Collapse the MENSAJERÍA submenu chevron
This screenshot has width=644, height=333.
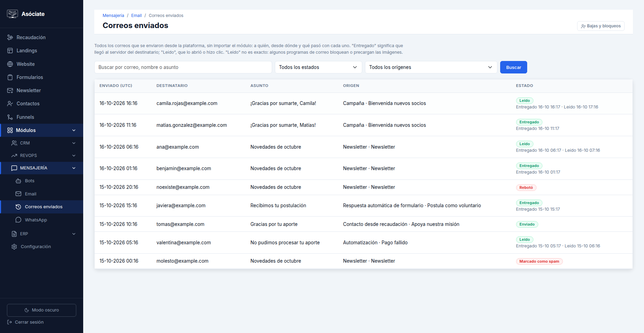tap(74, 168)
